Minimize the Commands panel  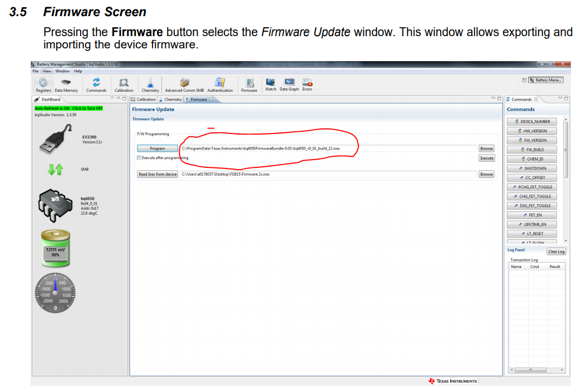click(560, 98)
